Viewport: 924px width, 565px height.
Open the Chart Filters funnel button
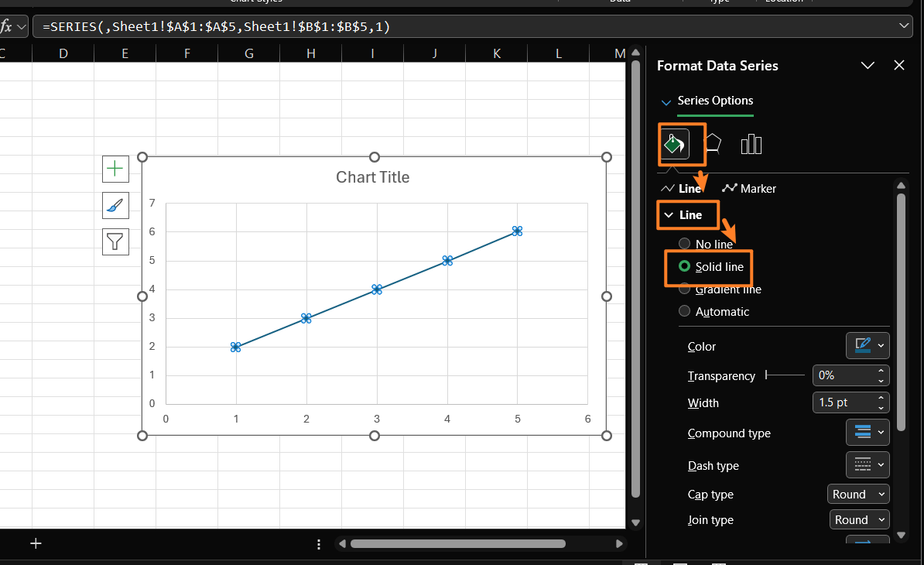click(115, 241)
